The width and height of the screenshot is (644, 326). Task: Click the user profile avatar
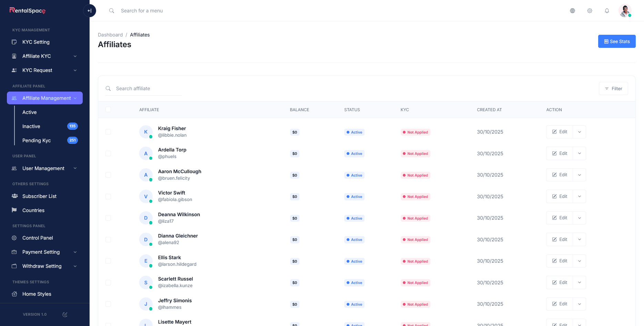pos(625,11)
